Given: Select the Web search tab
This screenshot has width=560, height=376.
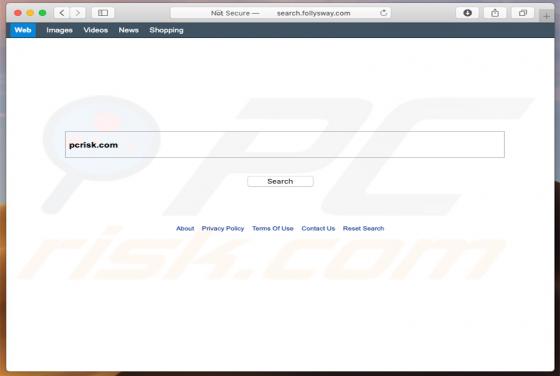Looking at the screenshot, I should coord(23,30).
